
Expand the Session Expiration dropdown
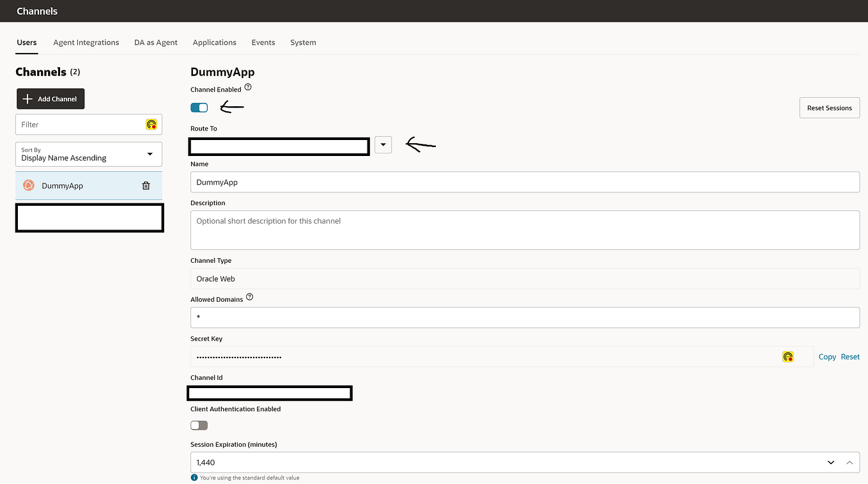(830, 462)
